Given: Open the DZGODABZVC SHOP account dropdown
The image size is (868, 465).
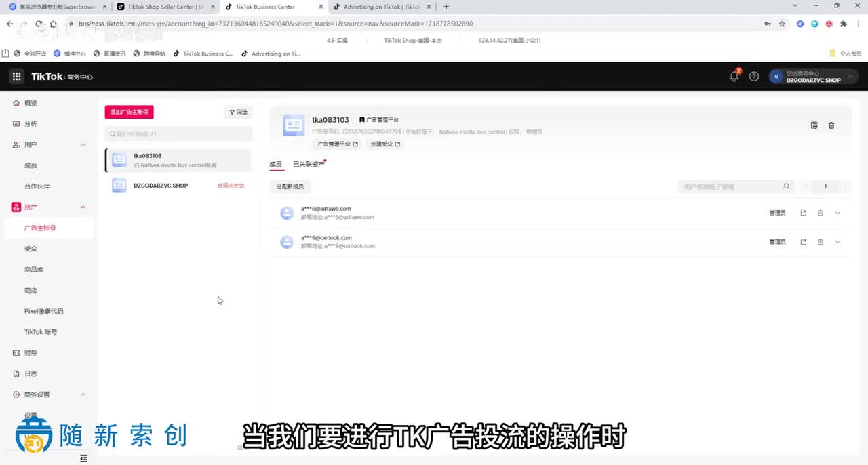Looking at the screenshot, I should pos(814,77).
